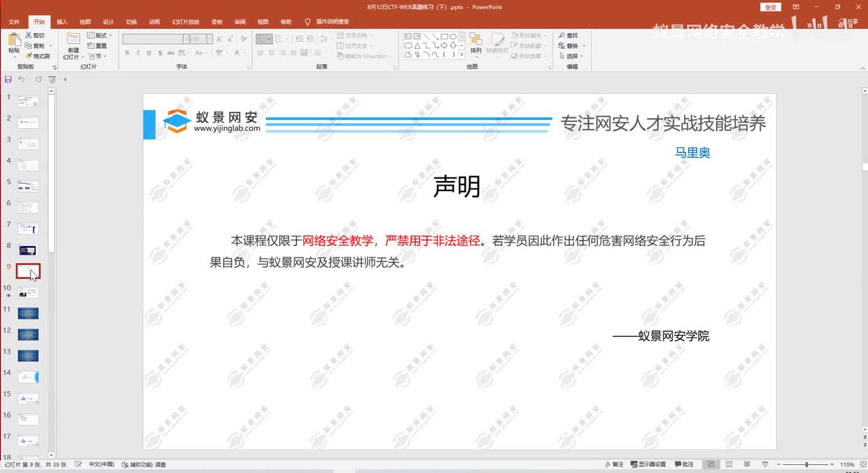Click the Redo icon in quick access toolbar
The height and width of the screenshot is (473, 868).
[38, 79]
